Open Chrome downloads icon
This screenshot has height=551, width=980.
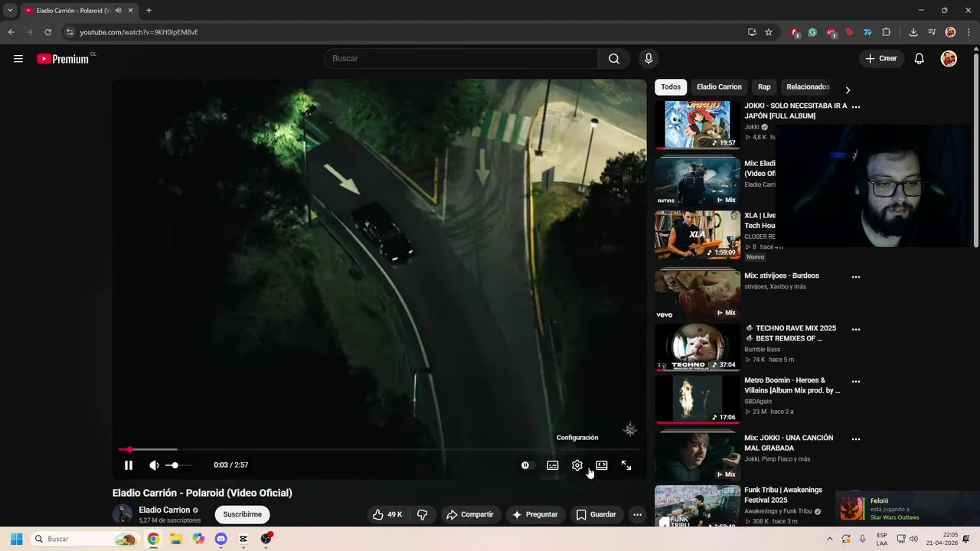(x=913, y=32)
